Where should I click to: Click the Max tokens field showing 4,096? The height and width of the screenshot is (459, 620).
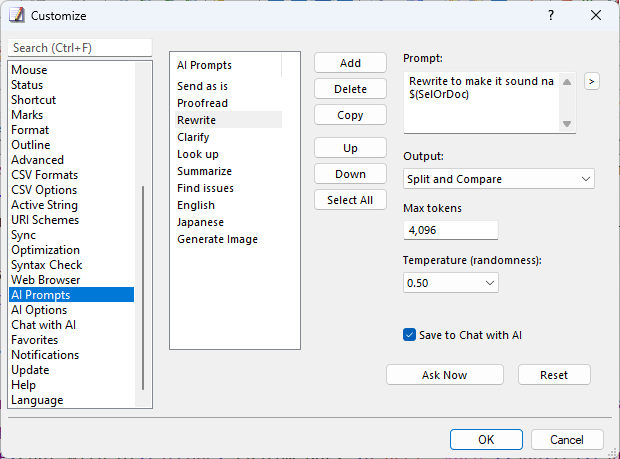(x=451, y=230)
